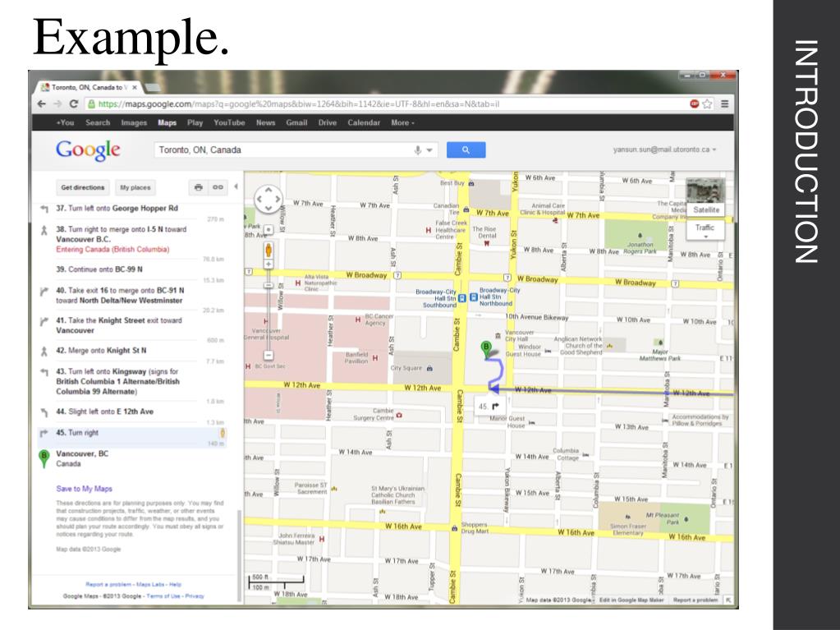Image resolution: width=840 pixels, height=630 pixels.
Task: Zoom out with the minus button
Action: 269,355
